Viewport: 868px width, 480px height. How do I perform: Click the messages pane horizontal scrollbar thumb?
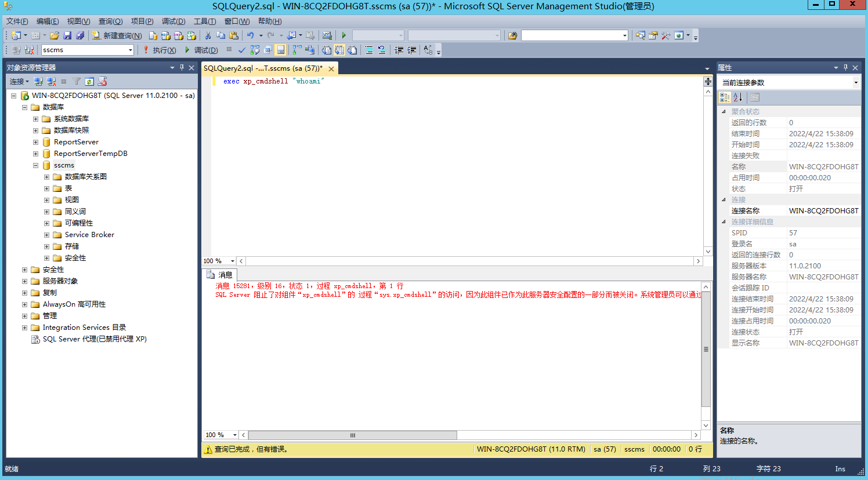(353, 435)
